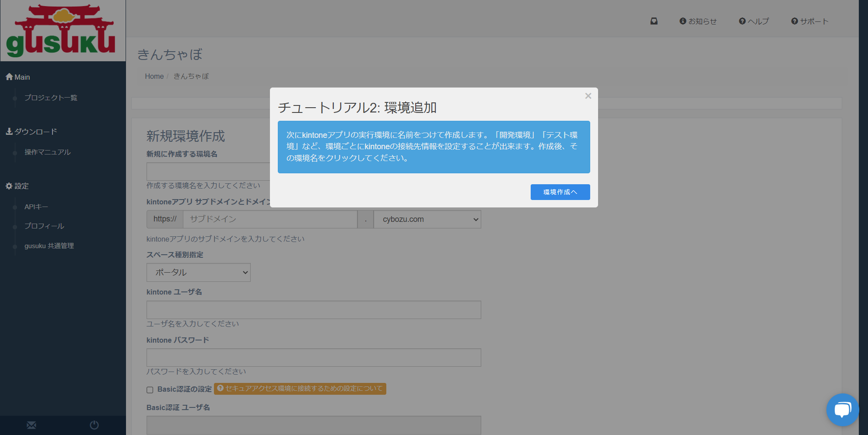Click the gear icon next to 設定
Viewport: 868px width, 435px height.
9,186
